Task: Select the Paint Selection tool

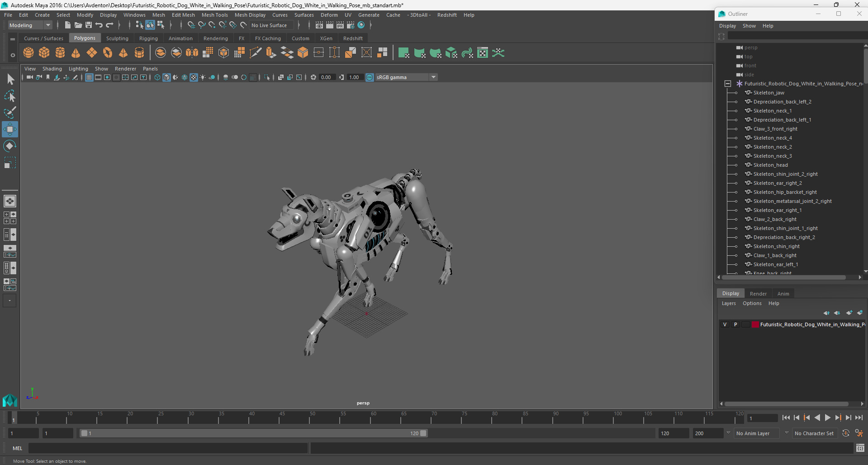Action: (10, 113)
